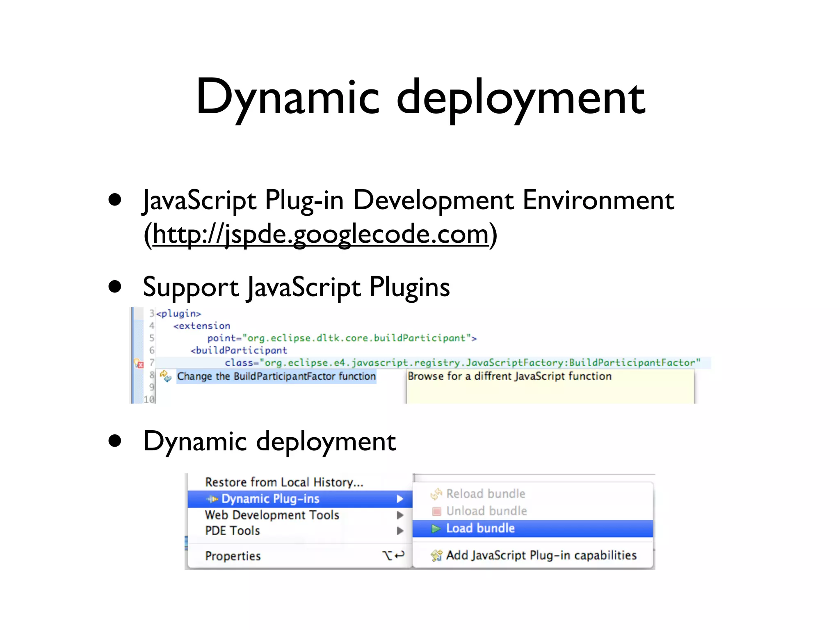Click line number 10 in the gutter
The height and width of the screenshot is (630, 840).
pos(149,399)
